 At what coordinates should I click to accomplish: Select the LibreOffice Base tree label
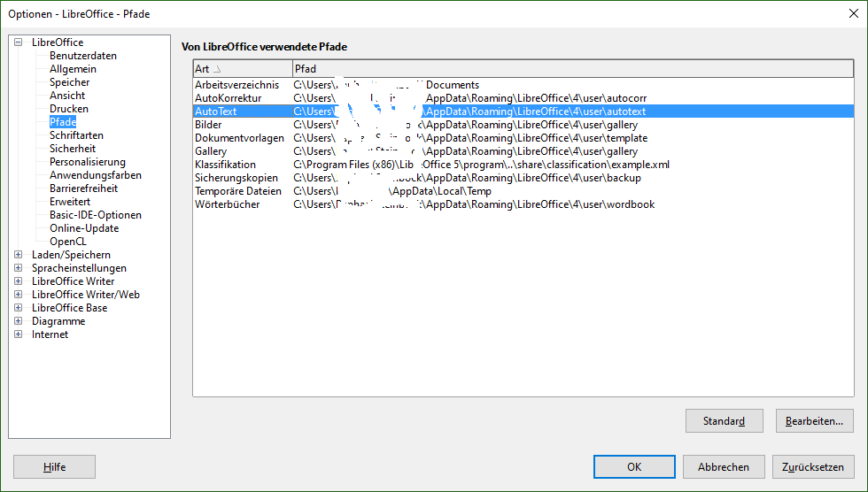70,307
